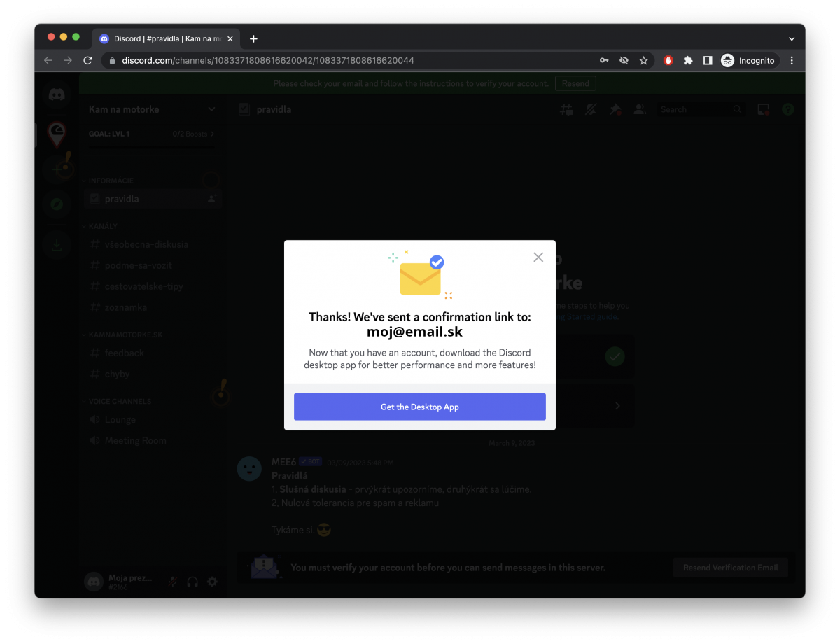Screen dimensions: 840x644
Task: Open the Kam na motorke server dropdown
Action: pos(152,109)
